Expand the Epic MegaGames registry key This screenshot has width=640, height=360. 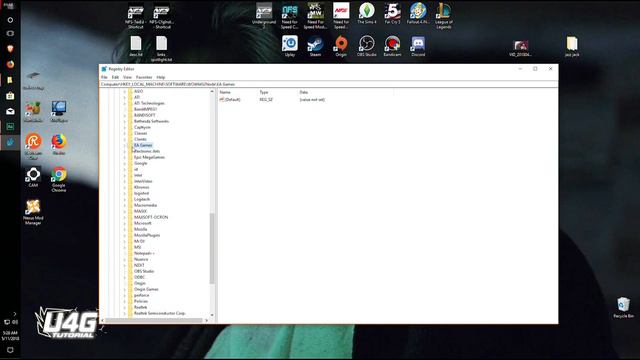click(124, 157)
